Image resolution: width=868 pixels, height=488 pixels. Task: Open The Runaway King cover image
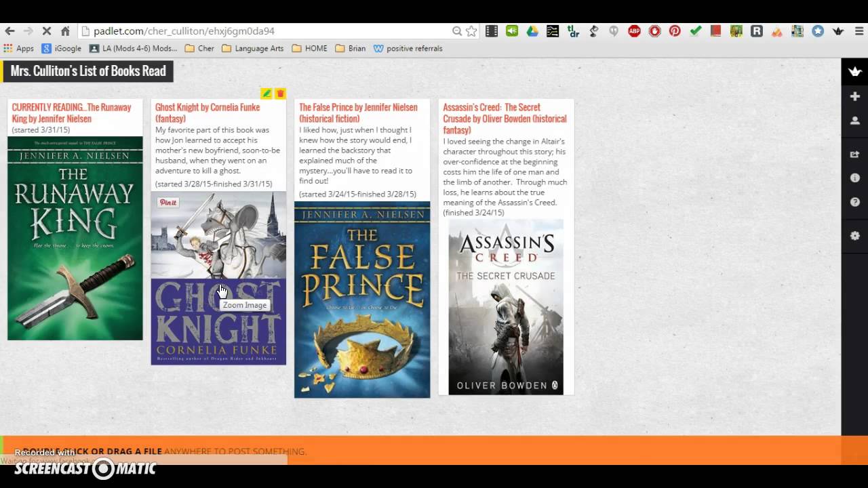pyautogui.click(x=75, y=238)
